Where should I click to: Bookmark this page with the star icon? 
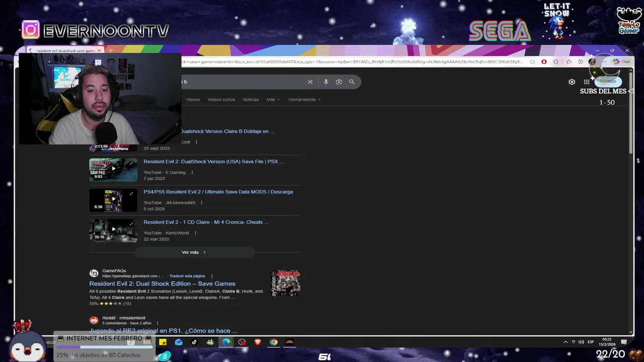[532, 62]
